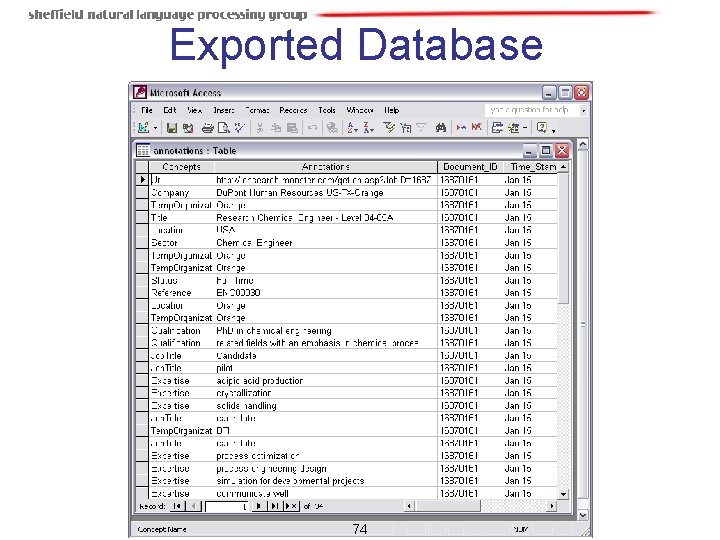The height and width of the screenshot is (540, 720).
Task: Click the Microsoft Access title bar app icon
Action: click(x=140, y=92)
